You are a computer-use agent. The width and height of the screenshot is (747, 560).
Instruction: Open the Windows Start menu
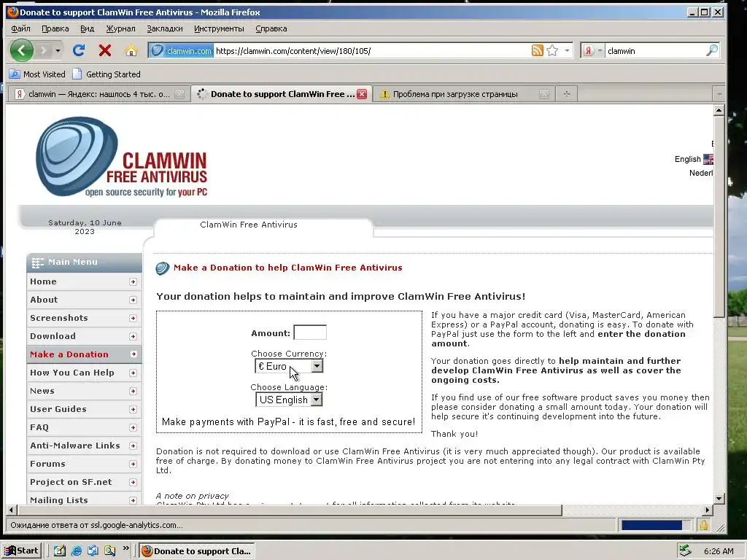point(21,551)
